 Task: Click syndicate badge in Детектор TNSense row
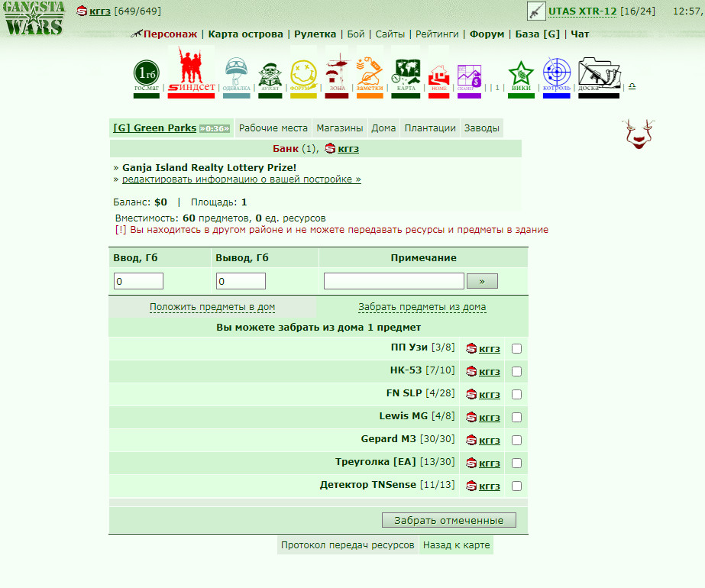point(471,486)
